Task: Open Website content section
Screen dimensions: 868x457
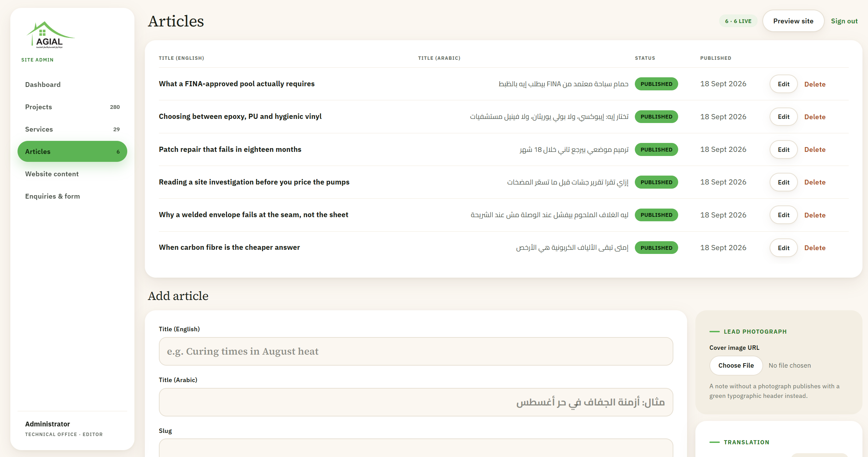Action: 72,174
